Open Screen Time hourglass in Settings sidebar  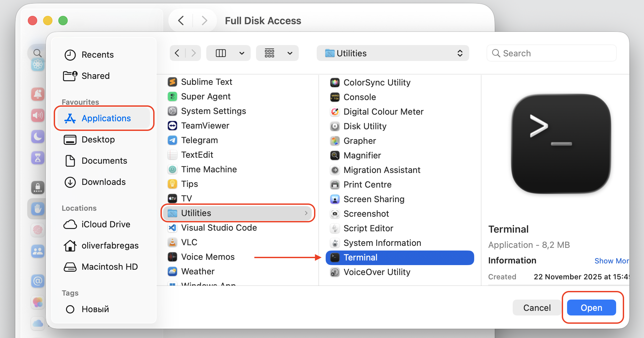pos(38,158)
